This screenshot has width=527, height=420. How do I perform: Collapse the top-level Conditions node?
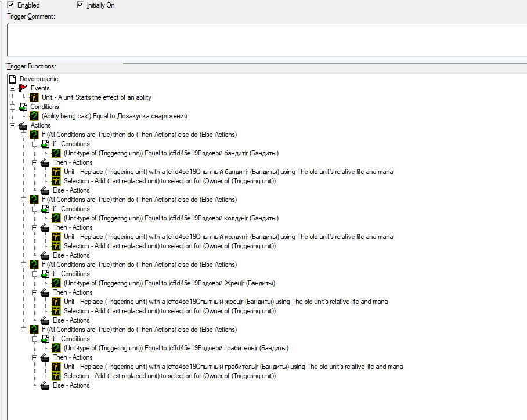tap(12, 107)
